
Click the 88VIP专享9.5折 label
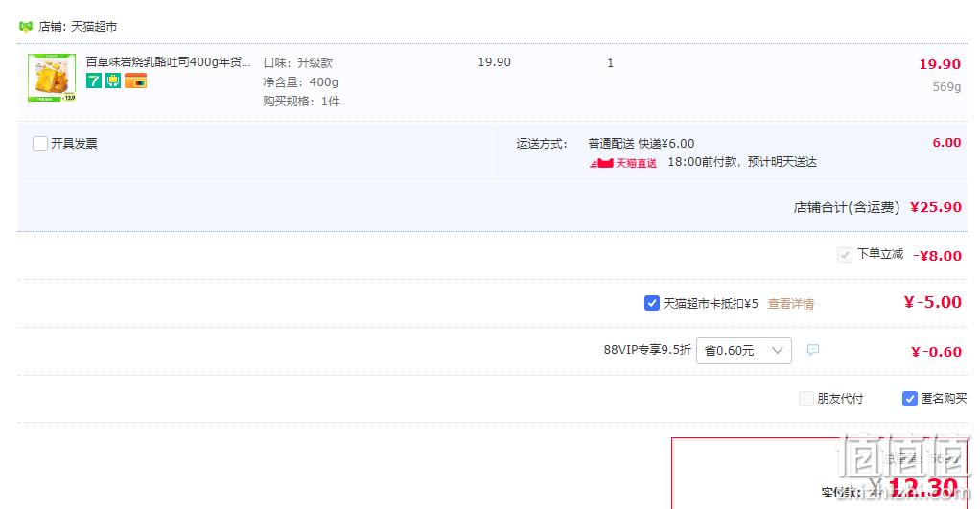(647, 350)
